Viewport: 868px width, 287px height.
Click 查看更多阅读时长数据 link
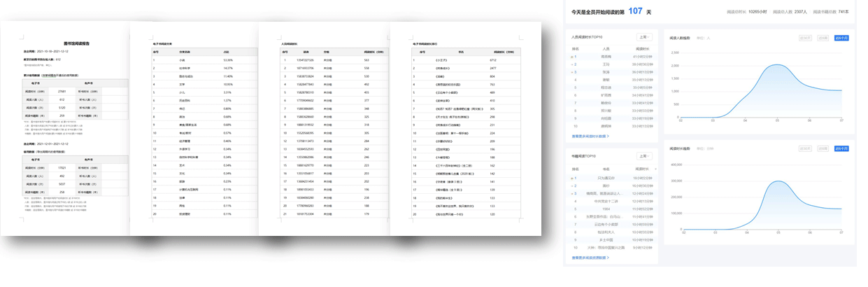(x=590, y=136)
